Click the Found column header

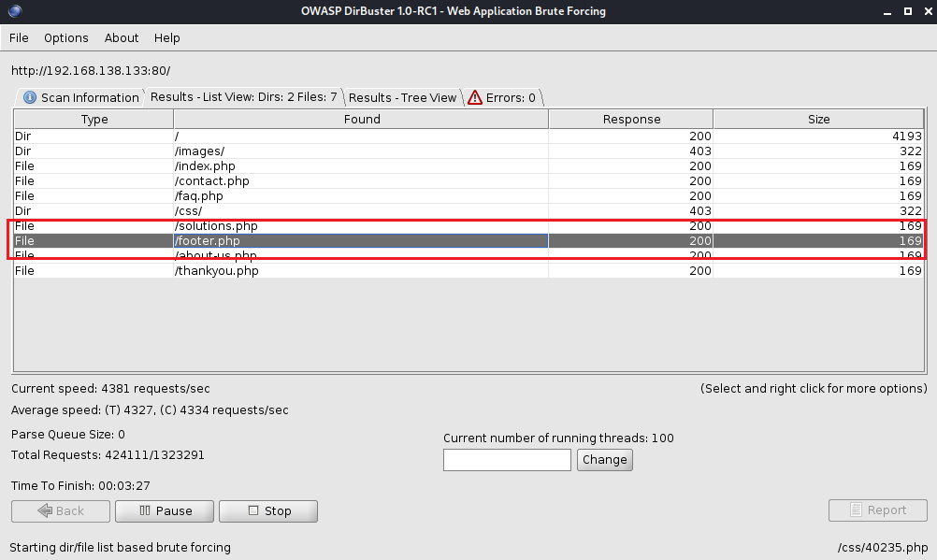point(361,120)
